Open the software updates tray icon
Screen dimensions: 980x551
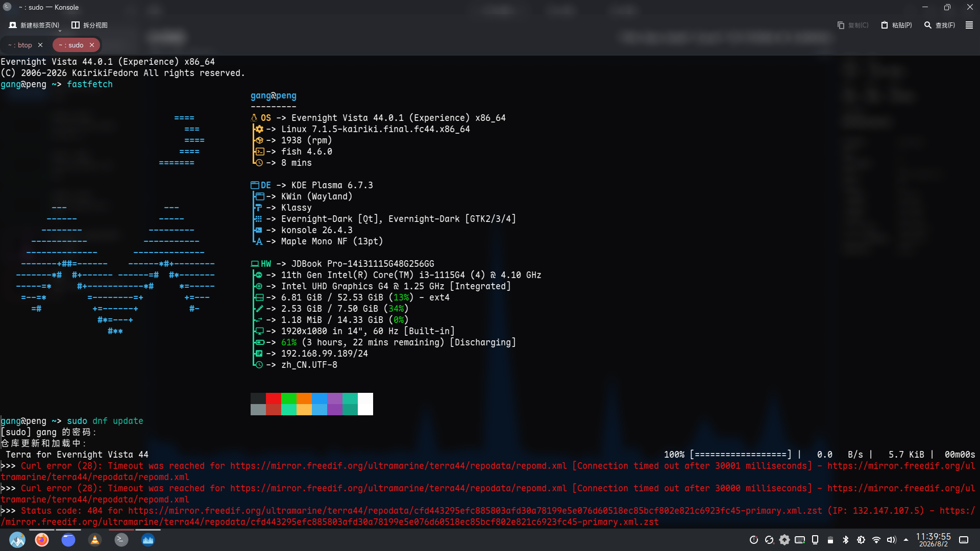click(785, 540)
